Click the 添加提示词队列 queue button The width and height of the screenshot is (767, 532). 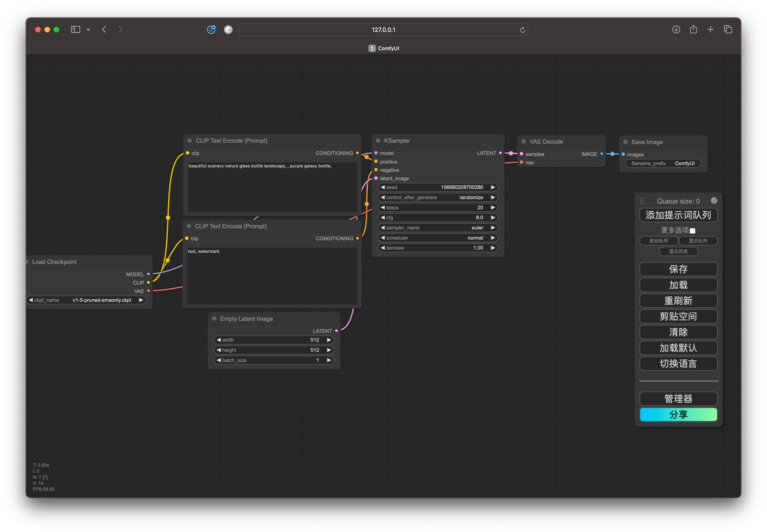(x=678, y=215)
